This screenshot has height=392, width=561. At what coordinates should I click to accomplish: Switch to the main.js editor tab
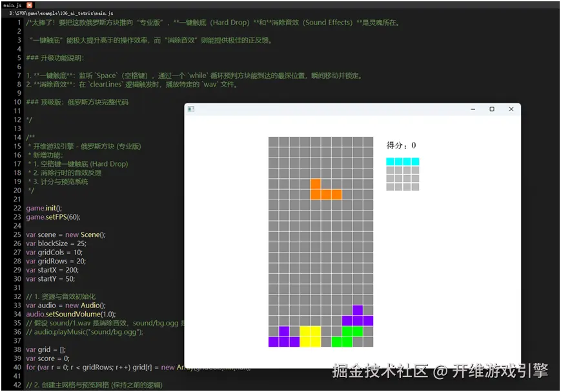[x=12, y=5]
